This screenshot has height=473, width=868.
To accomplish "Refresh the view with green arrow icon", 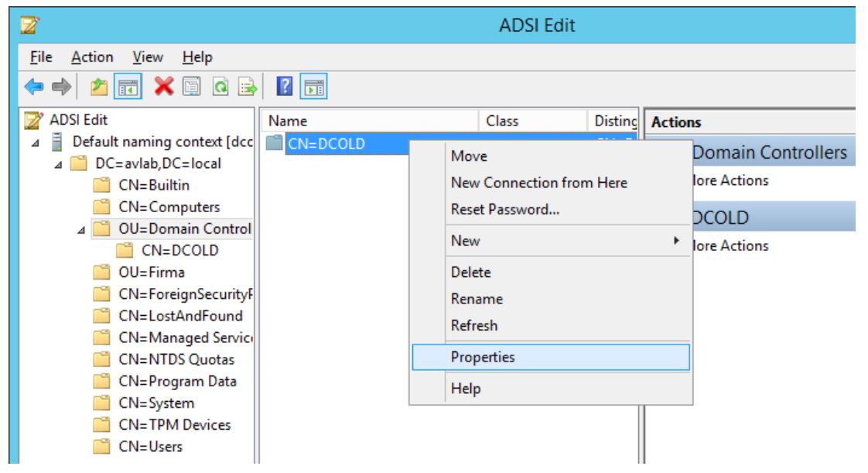I will point(220,87).
